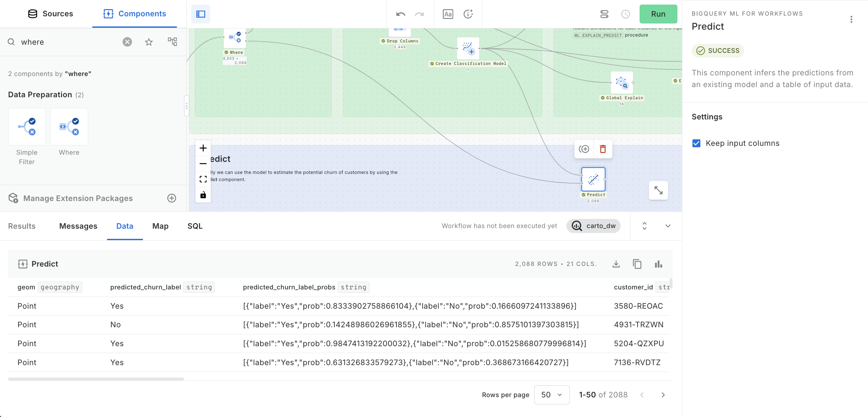The height and width of the screenshot is (417, 868).
Task: Select the Global Explain node
Action: click(x=622, y=83)
